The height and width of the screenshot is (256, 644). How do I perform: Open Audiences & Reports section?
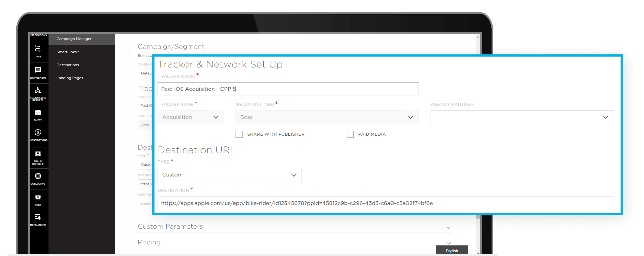click(x=38, y=94)
